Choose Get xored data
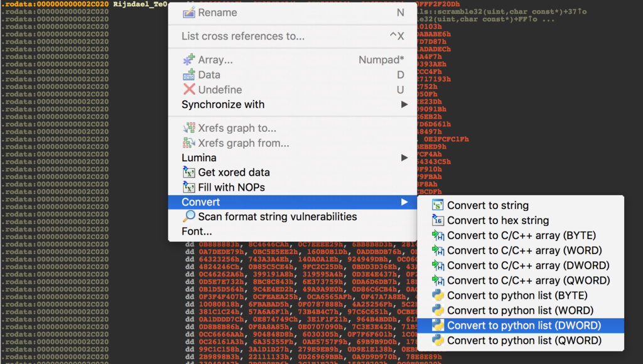Image resolution: width=643 pixels, height=364 pixels. point(293,172)
